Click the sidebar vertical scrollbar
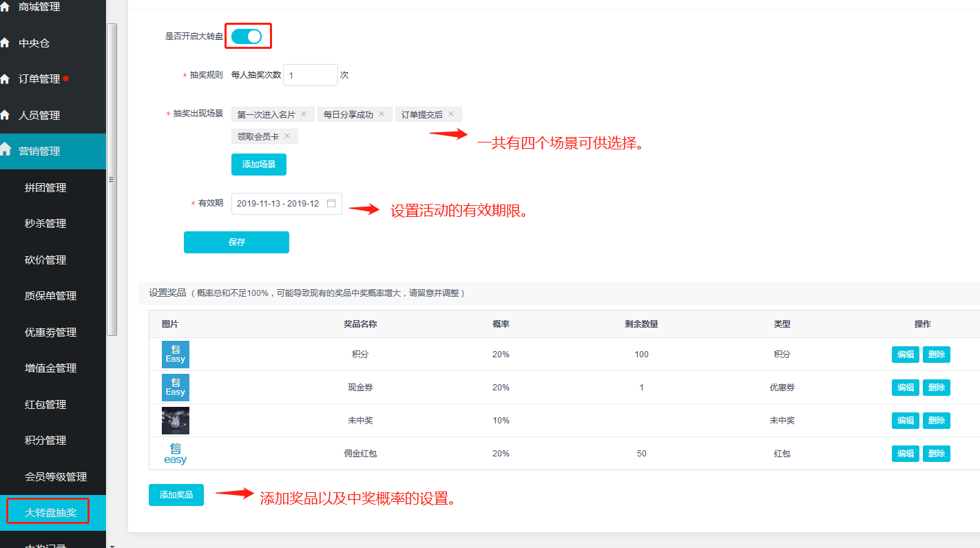Viewport: 980px width, 548px height. (112, 179)
